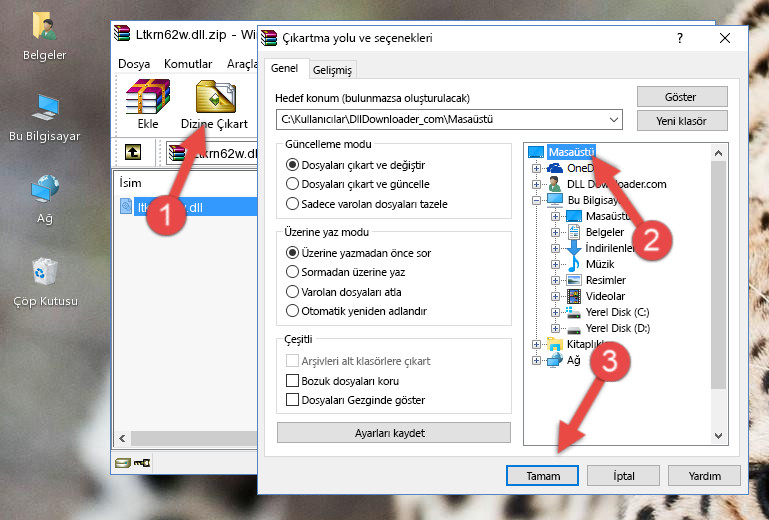
Task: Expand the Belgeler tree node
Action: (555, 233)
